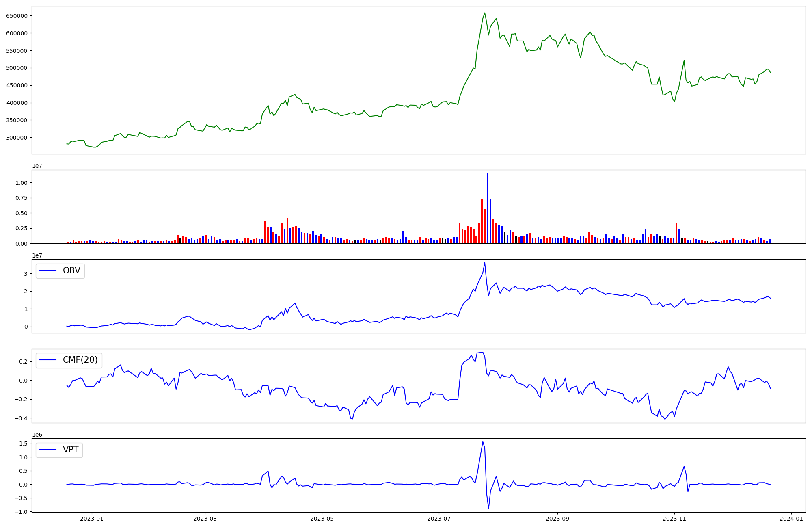Click the CMF(20) legend label
Image resolution: width=812 pixels, height=528 pixels.
[x=80, y=360]
